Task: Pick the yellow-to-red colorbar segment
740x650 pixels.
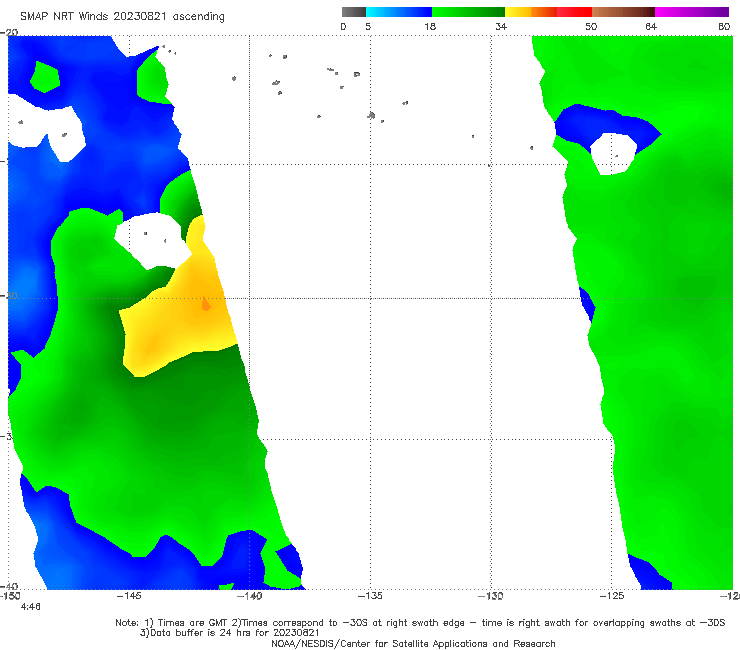Action: [548, 12]
